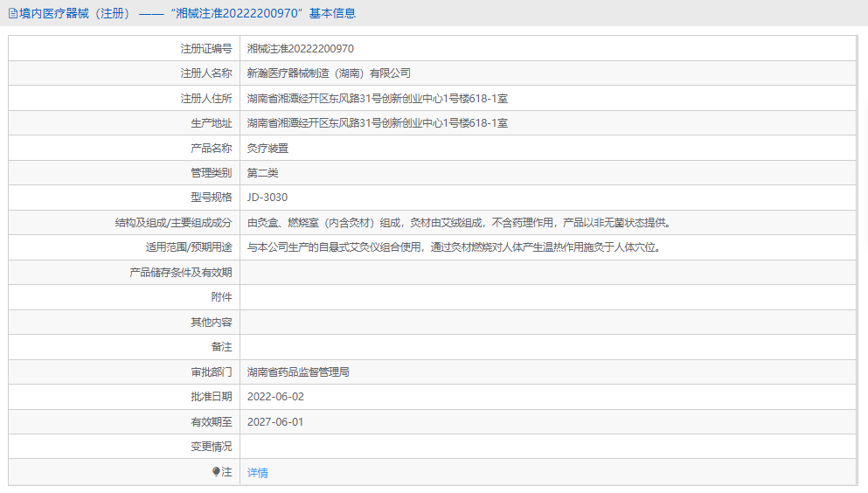The image size is (868, 493).
Task: Select the 生产地址 address value
Action: (x=378, y=123)
